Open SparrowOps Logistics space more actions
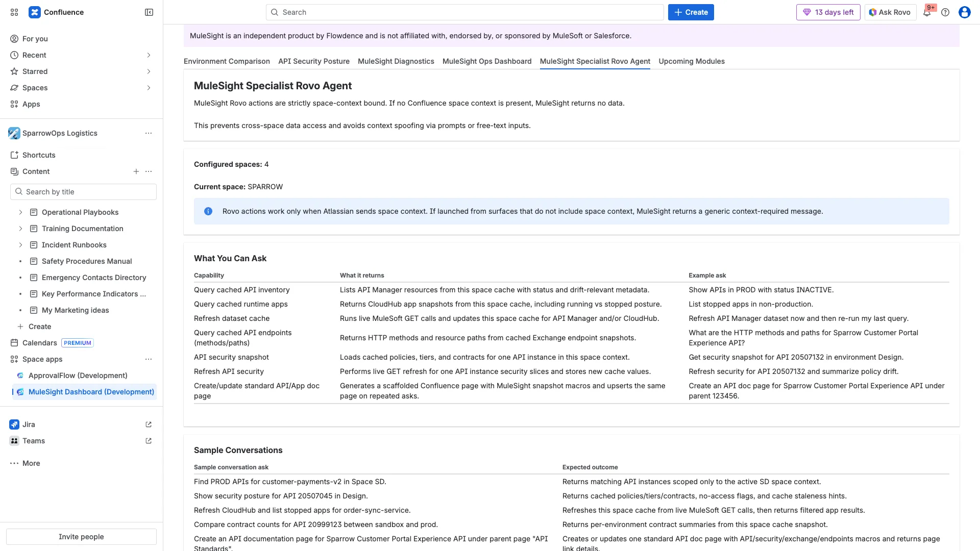 pyautogui.click(x=149, y=133)
